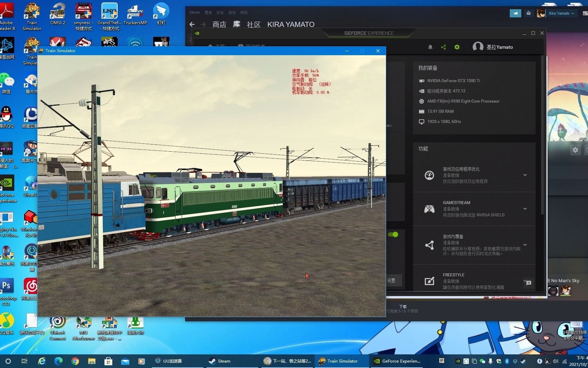Click the 设置 button in GeForce Experience

click(391, 280)
